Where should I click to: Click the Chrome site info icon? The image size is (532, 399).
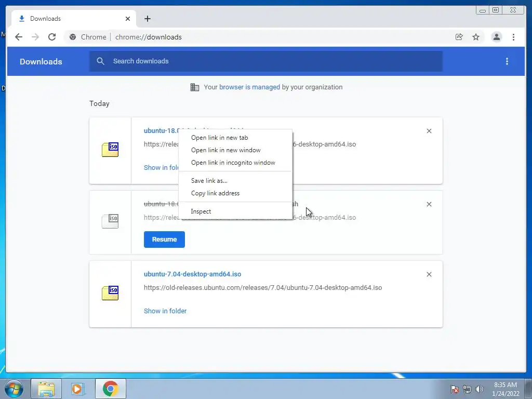click(x=73, y=37)
